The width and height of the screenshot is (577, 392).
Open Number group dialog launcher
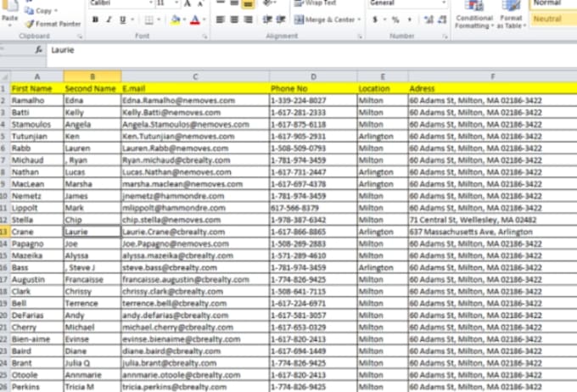[x=445, y=36]
